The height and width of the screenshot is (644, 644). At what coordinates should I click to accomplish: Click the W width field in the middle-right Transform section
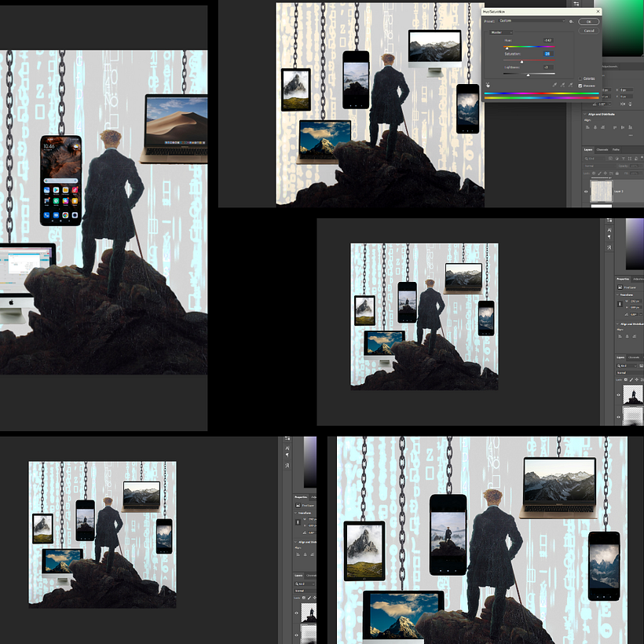click(635, 301)
